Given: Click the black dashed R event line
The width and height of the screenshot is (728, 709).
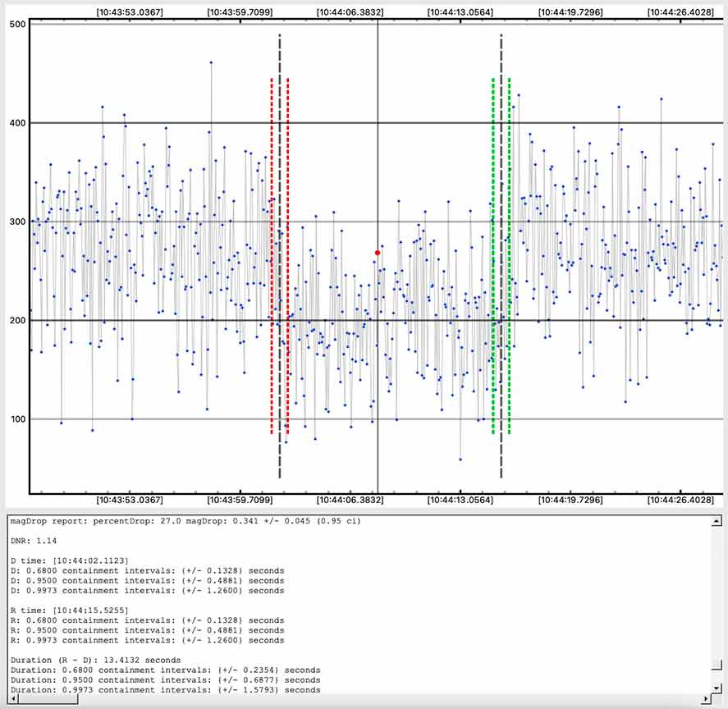Looking at the screenshot, I should click(501, 255).
